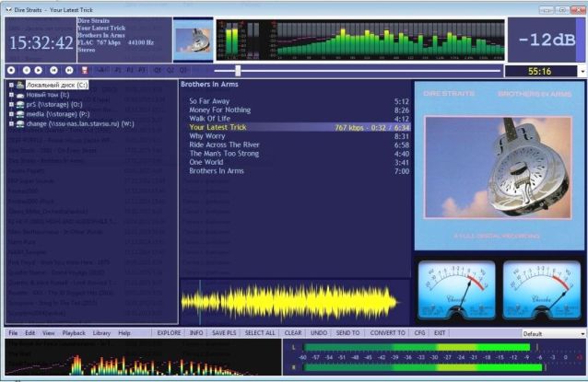Viewport: 588px width, 382px height.
Task: Click the red icon after next-track button
Action: point(85,70)
